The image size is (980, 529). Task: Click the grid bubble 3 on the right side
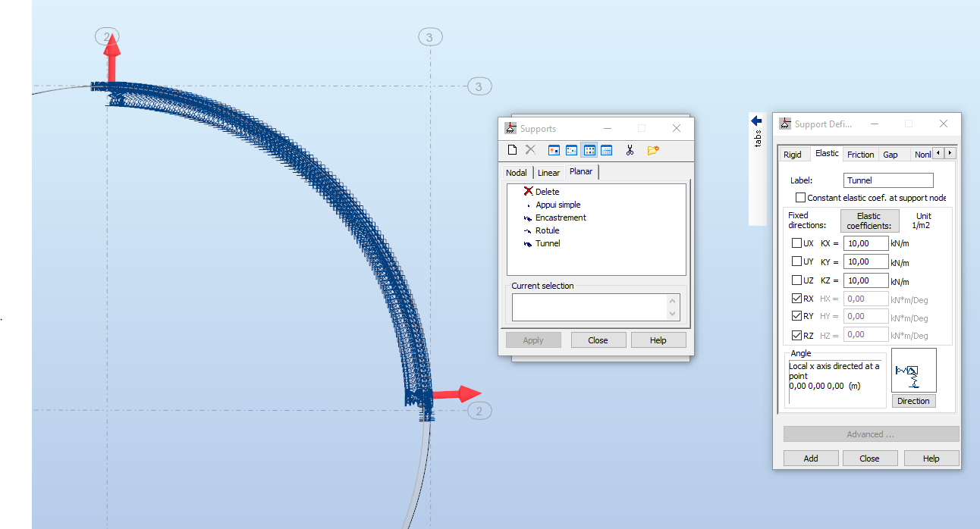[x=478, y=86]
